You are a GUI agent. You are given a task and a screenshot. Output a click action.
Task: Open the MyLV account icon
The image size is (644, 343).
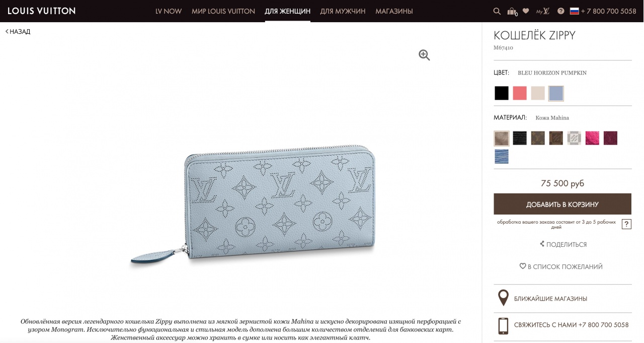pos(543,11)
